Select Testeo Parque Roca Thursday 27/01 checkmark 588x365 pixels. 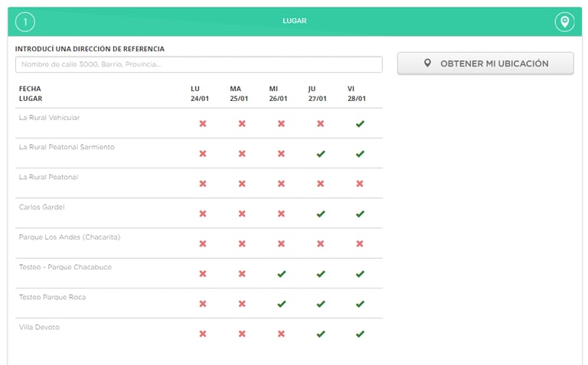(x=321, y=304)
